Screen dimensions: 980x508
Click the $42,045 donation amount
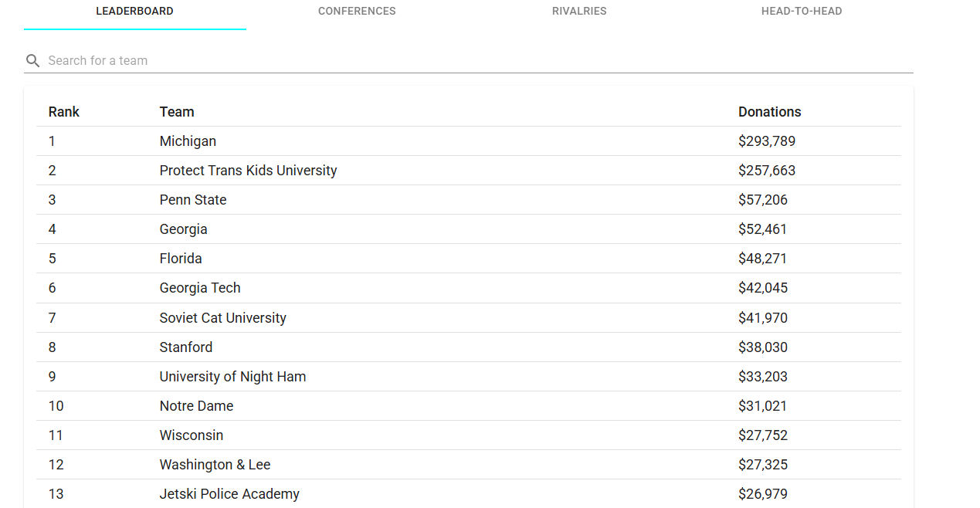[763, 288]
